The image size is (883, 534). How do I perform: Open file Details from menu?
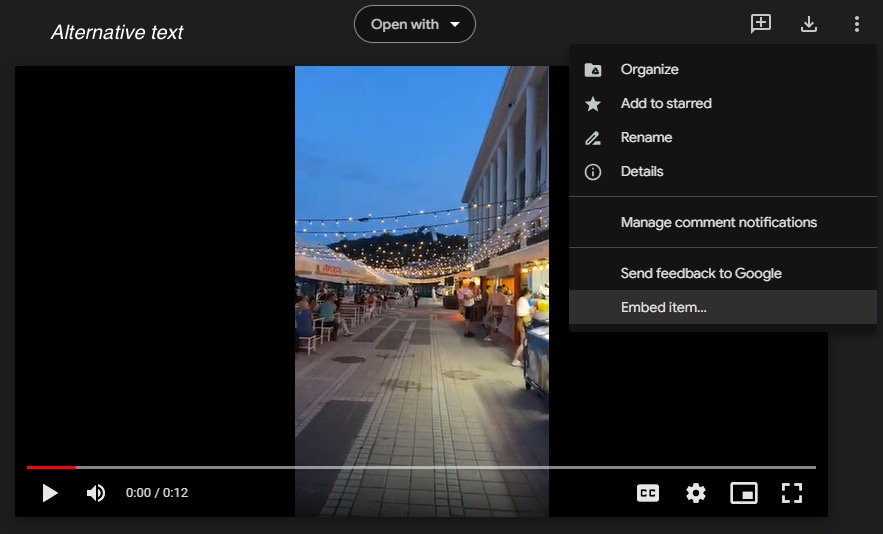(642, 171)
